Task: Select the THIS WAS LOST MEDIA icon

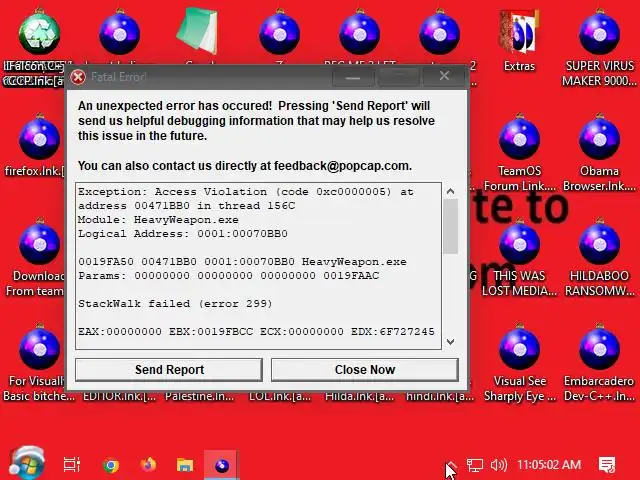Action: tap(519, 257)
